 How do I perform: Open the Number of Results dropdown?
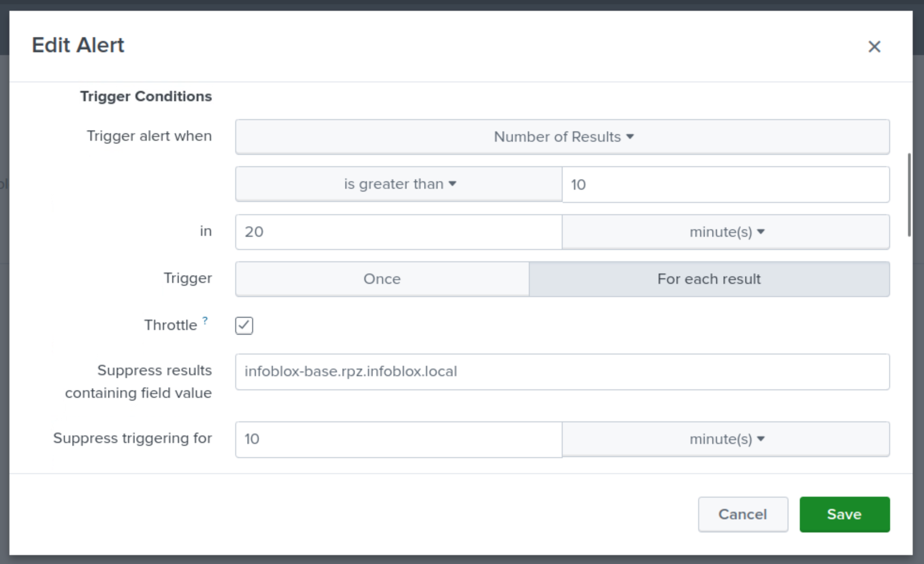pos(562,137)
